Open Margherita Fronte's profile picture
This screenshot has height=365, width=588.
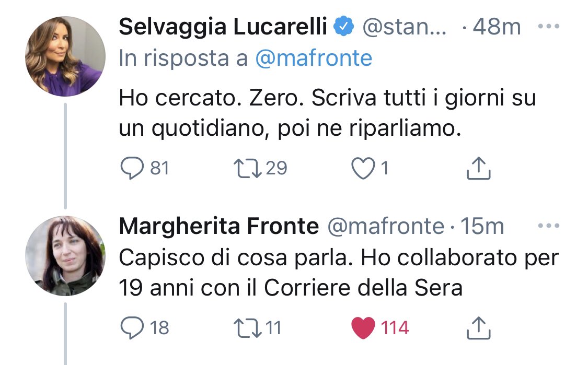coord(65,255)
